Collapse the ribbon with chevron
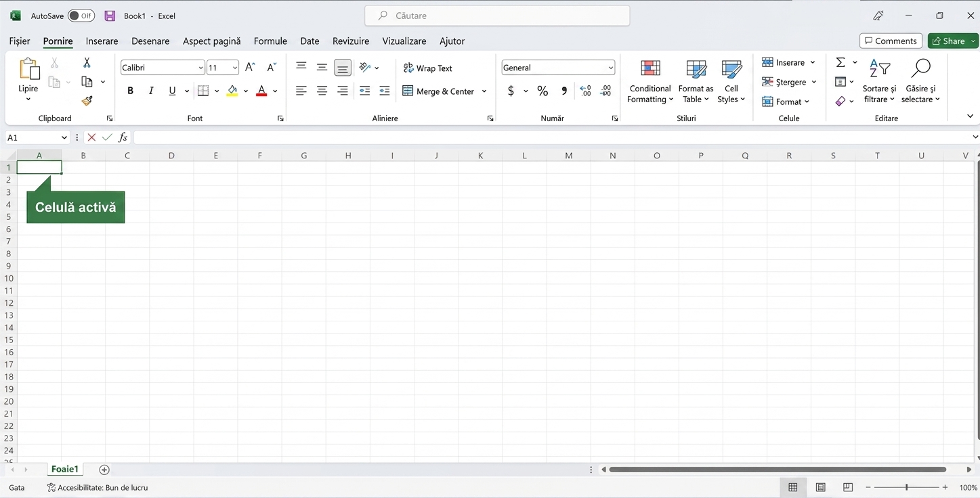The image size is (980, 498). [971, 116]
